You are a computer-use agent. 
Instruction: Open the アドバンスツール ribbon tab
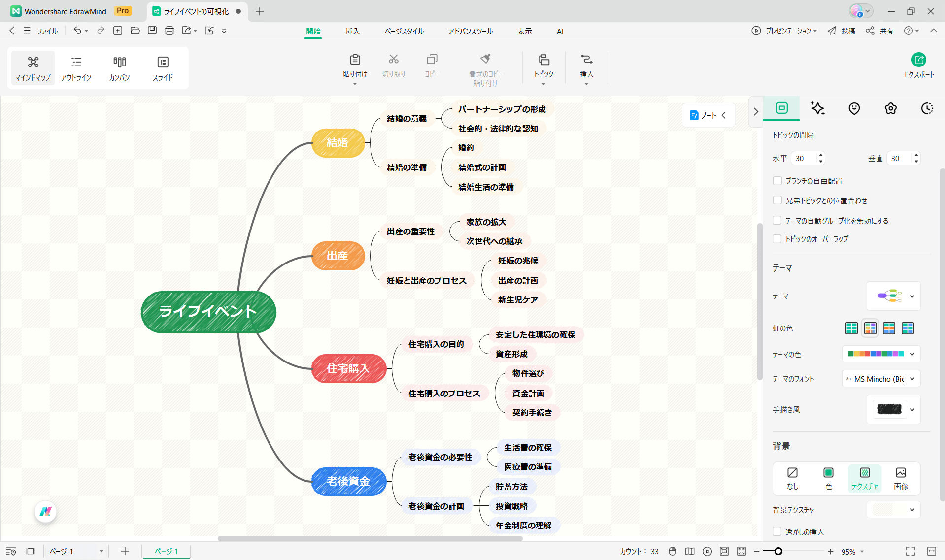(x=470, y=31)
